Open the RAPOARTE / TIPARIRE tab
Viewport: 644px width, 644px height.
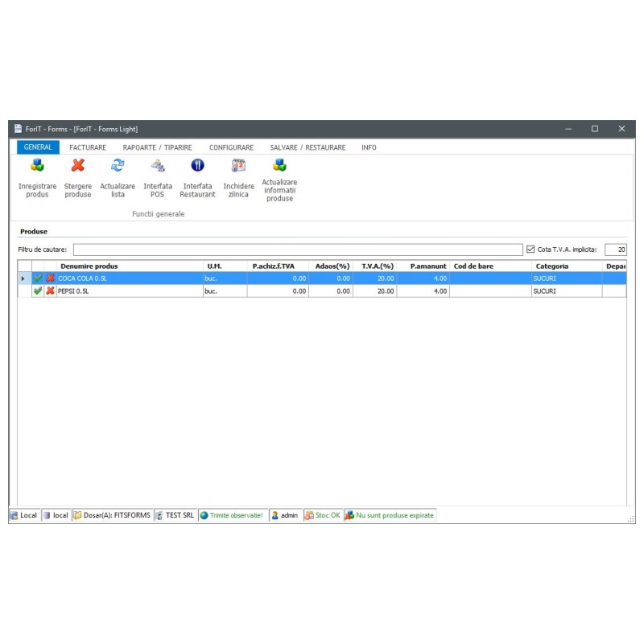(x=157, y=148)
